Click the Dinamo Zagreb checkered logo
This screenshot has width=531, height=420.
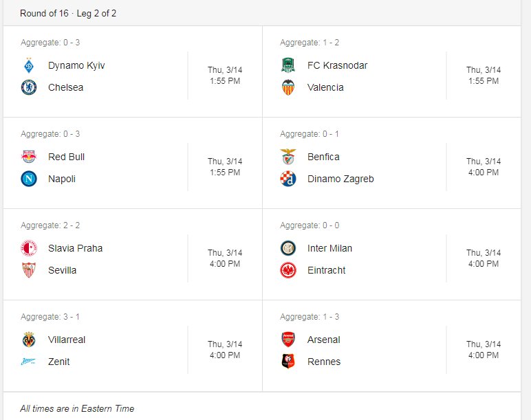tap(288, 179)
